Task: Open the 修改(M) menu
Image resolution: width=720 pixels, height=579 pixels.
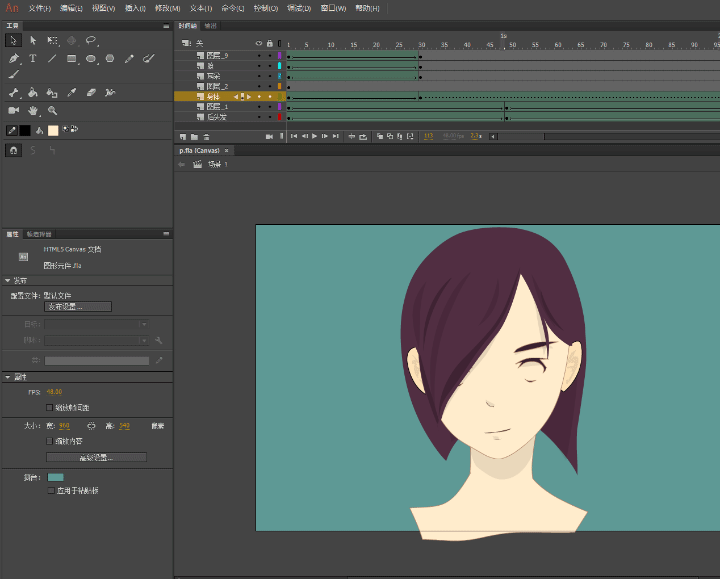Action: (x=168, y=8)
